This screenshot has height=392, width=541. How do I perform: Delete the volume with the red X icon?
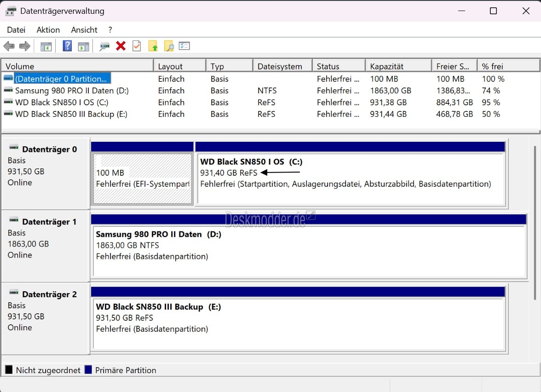[121, 46]
